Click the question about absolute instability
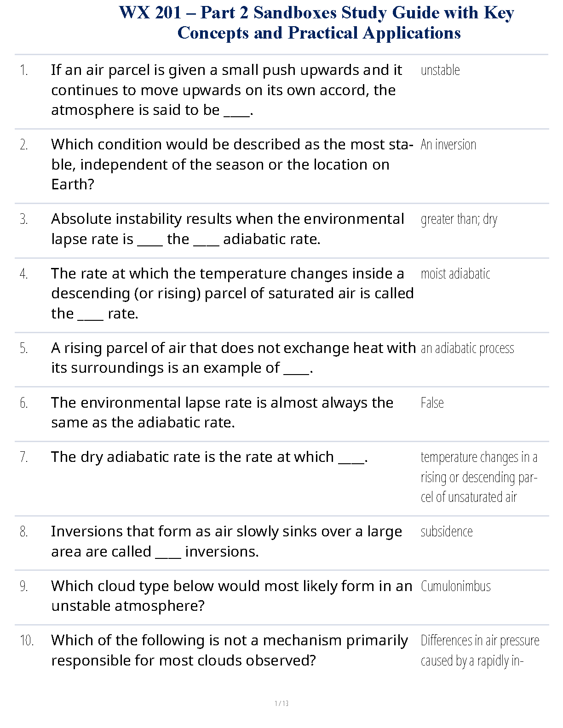 coord(227,229)
